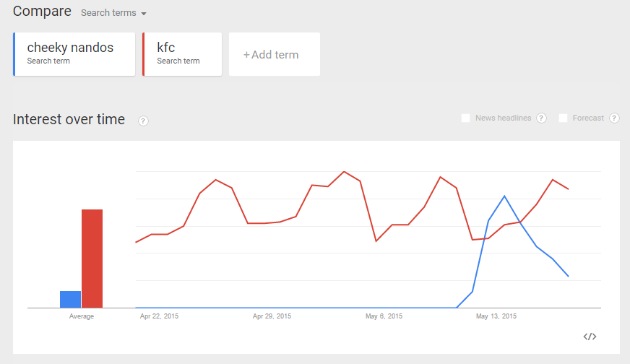Image resolution: width=630 pixels, height=364 pixels.
Task: Select the cheeky nandos search term card
Action: coord(74,54)
